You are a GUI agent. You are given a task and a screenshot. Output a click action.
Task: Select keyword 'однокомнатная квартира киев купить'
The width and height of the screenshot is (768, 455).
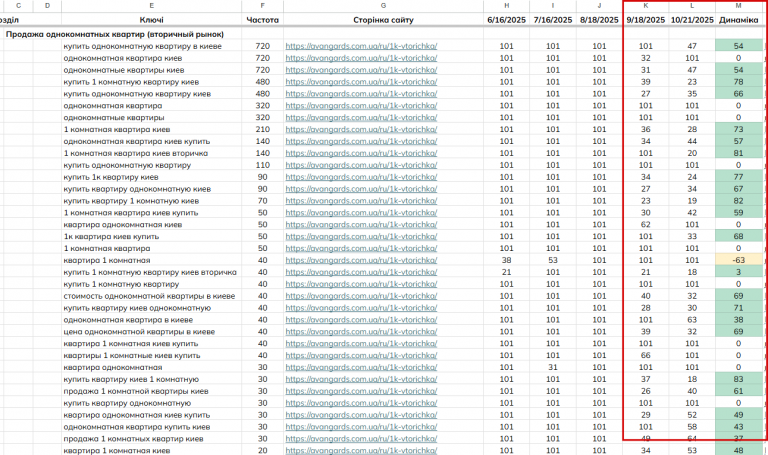click(137, 141)
